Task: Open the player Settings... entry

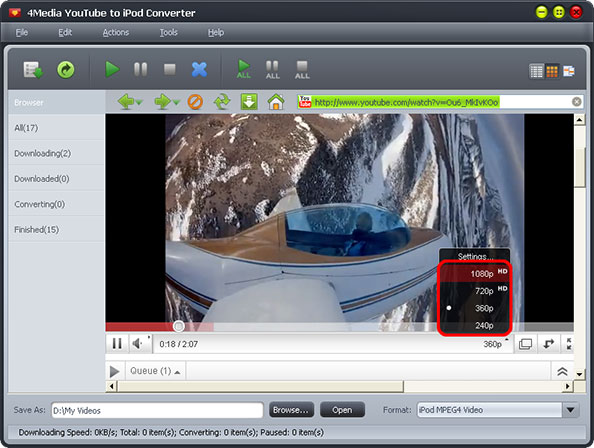Action: (475, 256)
